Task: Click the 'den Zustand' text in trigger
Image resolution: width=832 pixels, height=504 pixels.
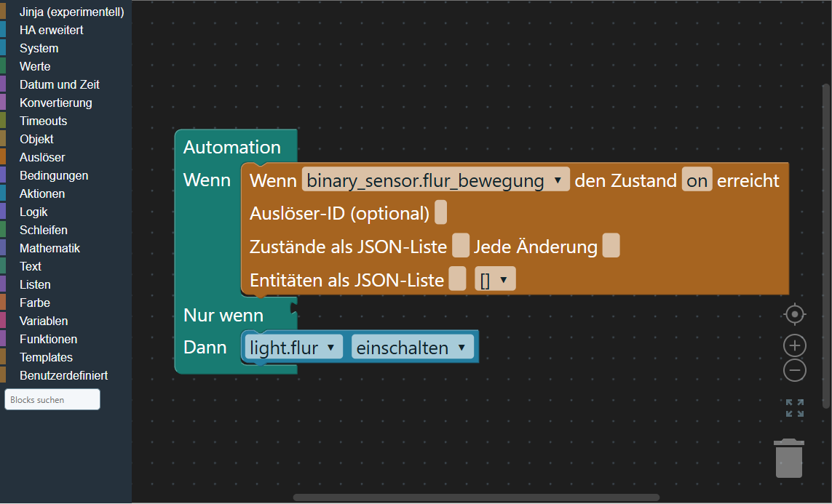Action: pos(625,180)
